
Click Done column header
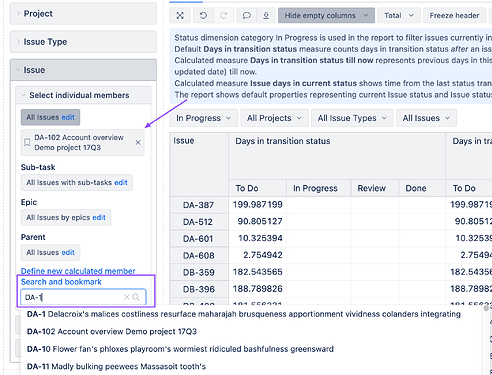point(422,188)
